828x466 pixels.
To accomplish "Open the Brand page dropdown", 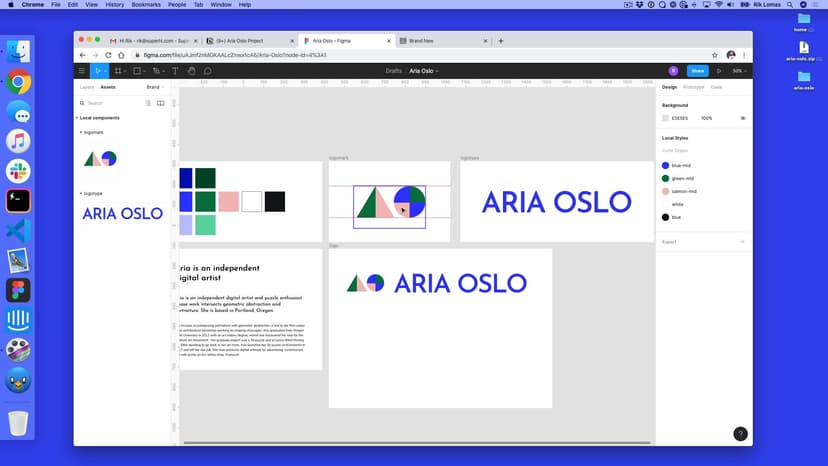I will click(x=155, y=87).
